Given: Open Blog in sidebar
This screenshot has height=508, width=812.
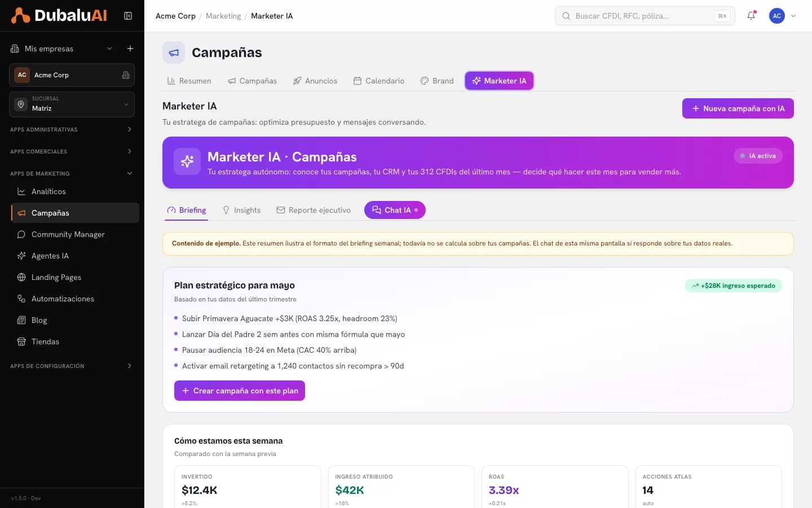Looking at the screenshot, I should 75,320.
